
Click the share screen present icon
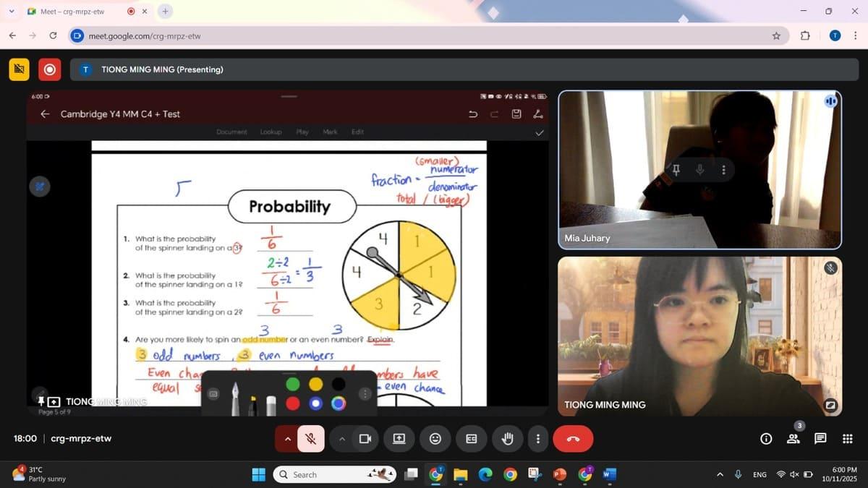pos(399,438)
